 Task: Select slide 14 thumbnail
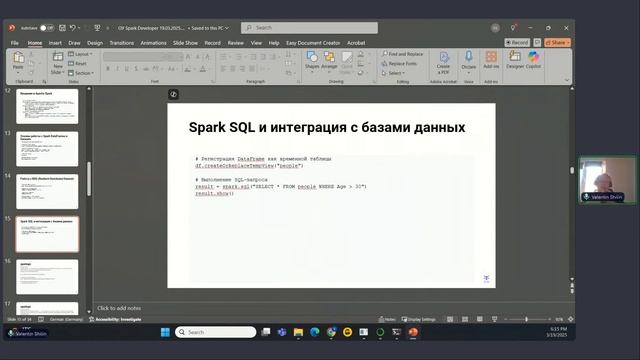pyautogui.click(x=47, y=191)
